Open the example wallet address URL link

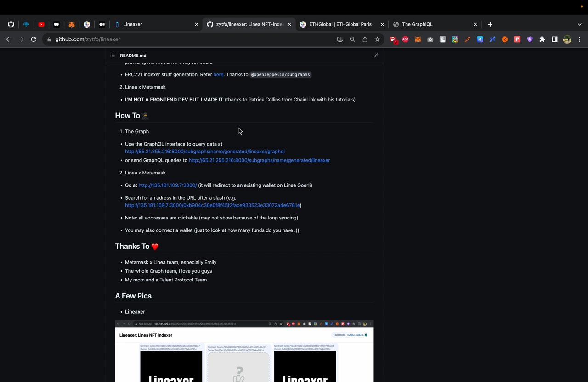click(x=212, y=205)
